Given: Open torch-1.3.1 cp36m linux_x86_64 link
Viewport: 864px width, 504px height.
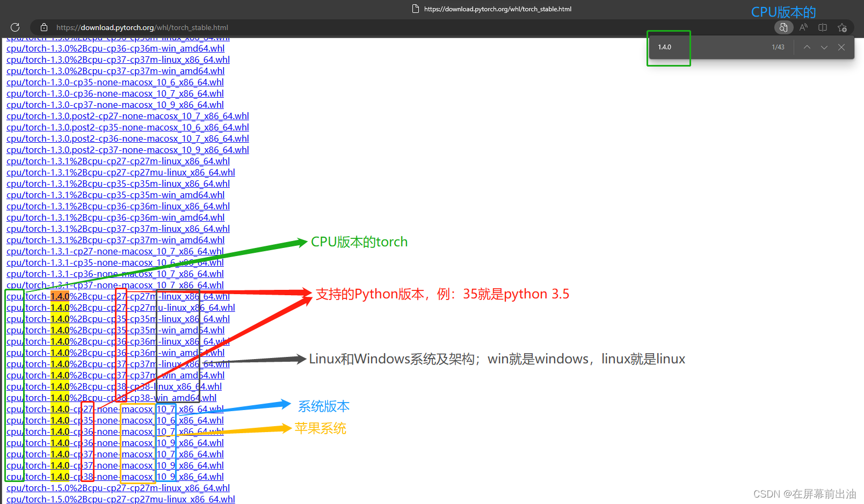Looking at the screenshot, I should [x=118, y=206].
